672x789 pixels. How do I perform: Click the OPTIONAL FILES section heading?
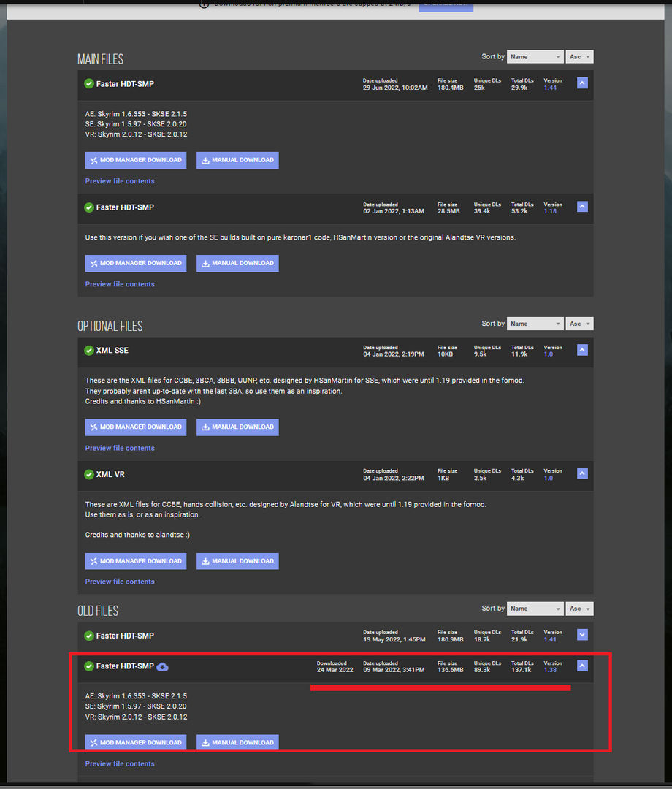pyautogui.click(x=110, y=326)
